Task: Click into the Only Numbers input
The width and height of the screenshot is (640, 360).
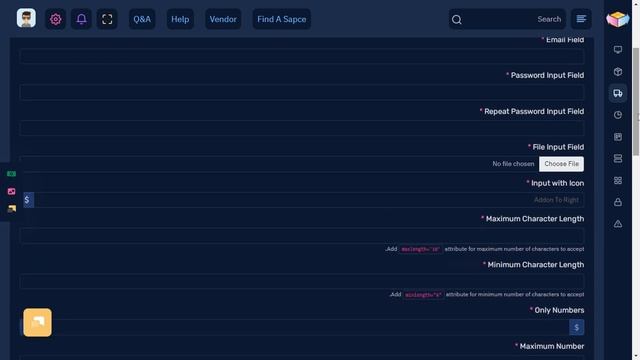Action: [295, 327]
